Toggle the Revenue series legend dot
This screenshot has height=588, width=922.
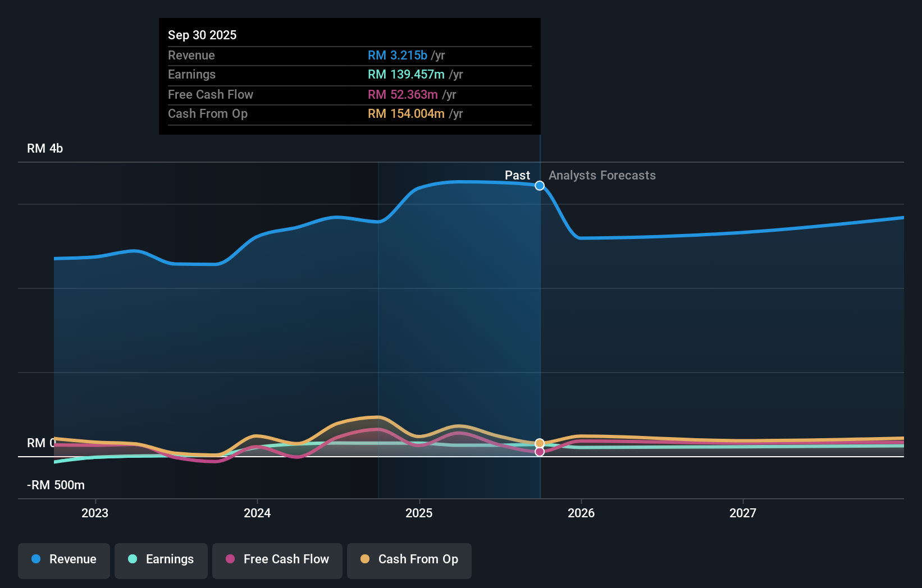pos(35,559)
